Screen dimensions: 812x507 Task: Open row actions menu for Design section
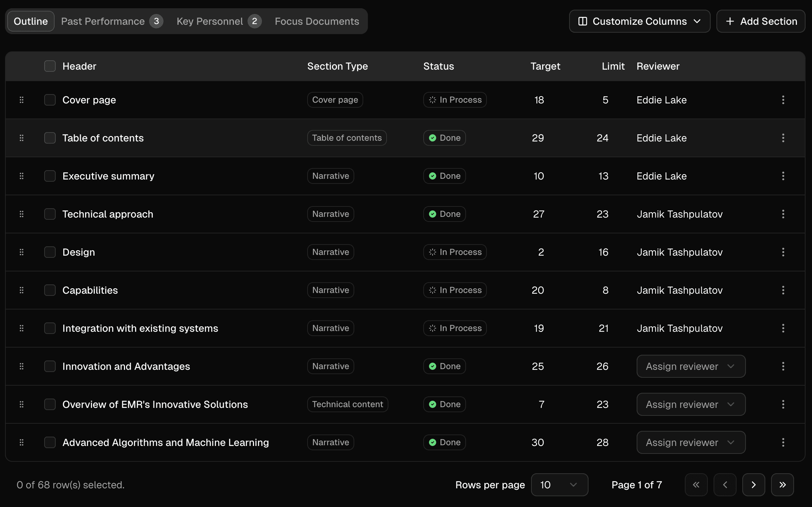coord(783,252)
